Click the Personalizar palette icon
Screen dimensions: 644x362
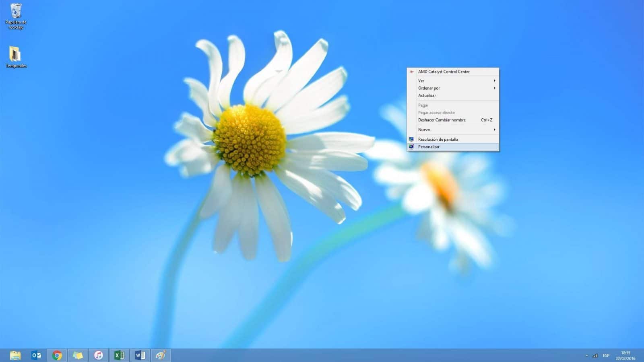tap(411, 146)
